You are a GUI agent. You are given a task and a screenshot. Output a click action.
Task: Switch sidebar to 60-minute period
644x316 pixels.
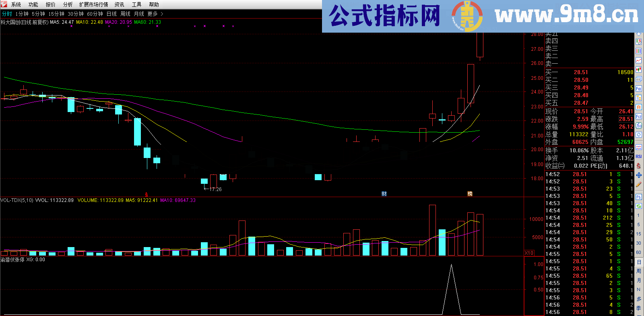[639, 252]
